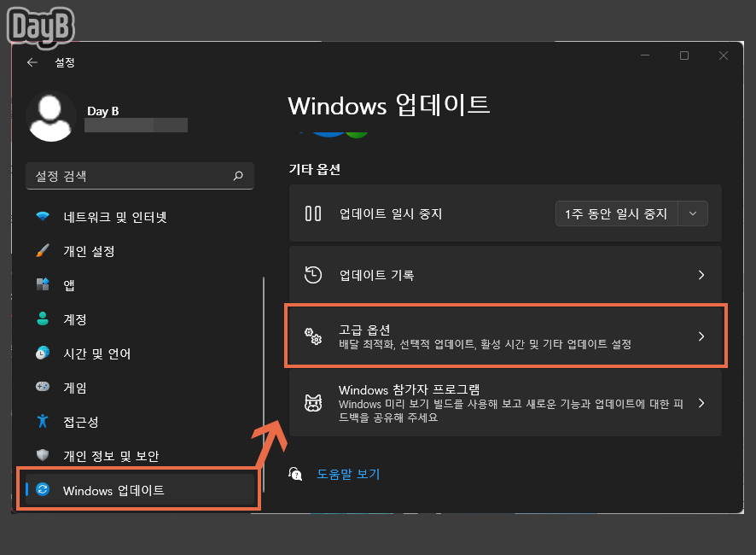Open 개인 정보 및 보안 settings

(x=140, y=456)
